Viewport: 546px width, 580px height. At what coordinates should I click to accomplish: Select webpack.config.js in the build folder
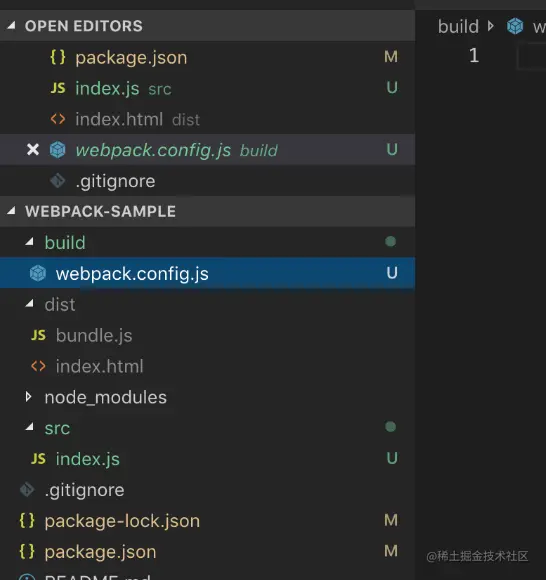pyautogui.click(x=207, y=273)
